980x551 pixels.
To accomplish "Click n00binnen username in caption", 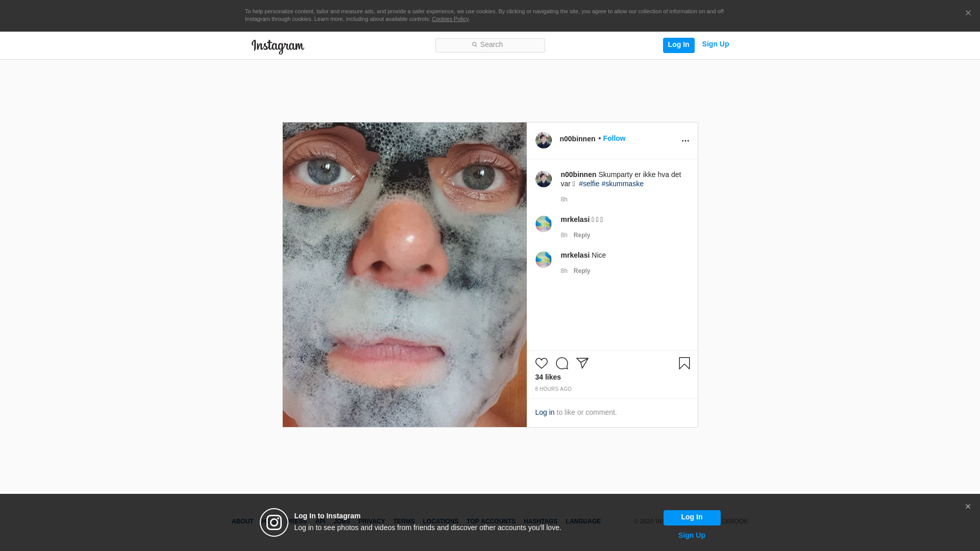I will click(x=578, y=174).
